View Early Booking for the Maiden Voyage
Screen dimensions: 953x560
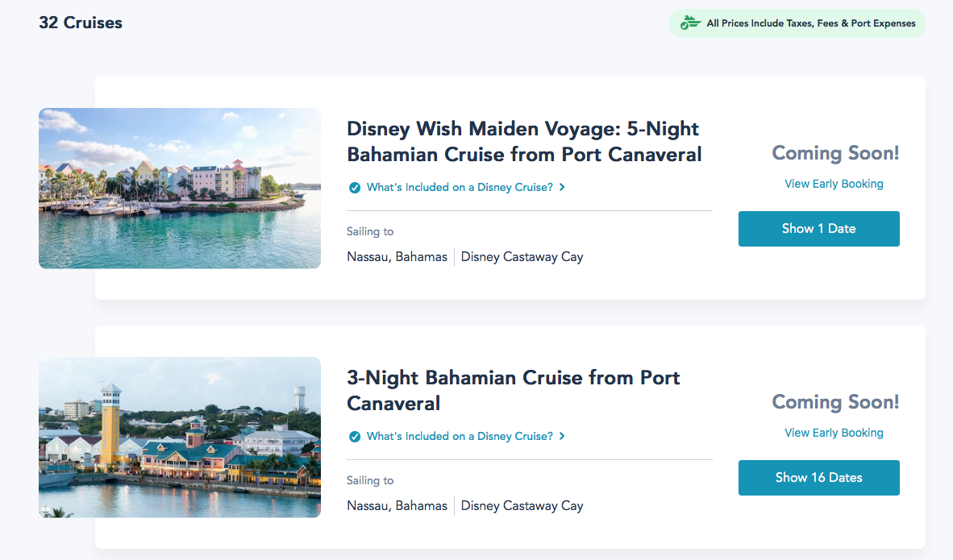(834, 184)
